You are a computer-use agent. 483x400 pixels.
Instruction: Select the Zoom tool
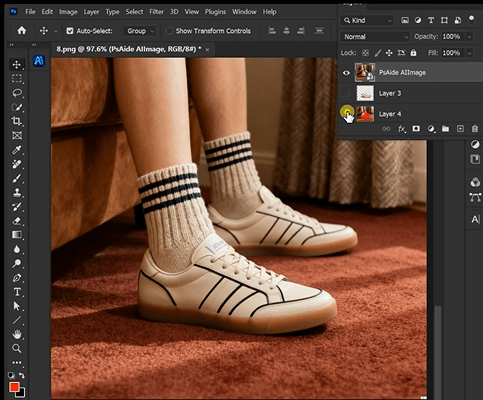click(17, 348)
